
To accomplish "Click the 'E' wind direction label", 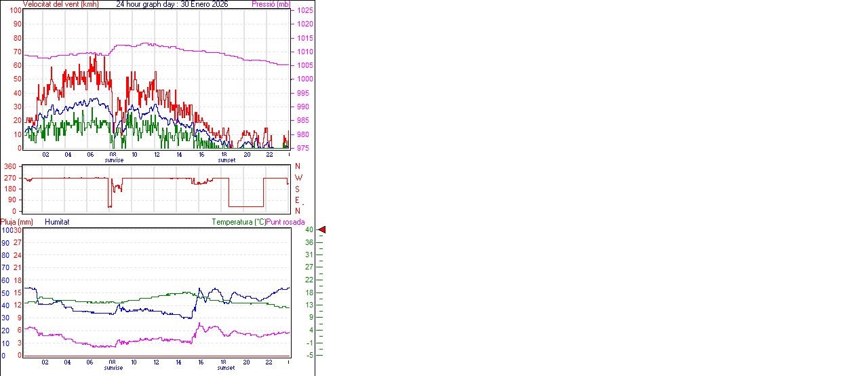I will [298, 200].
